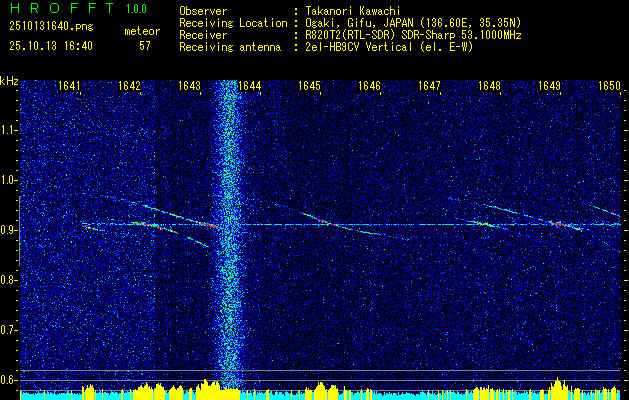Viewport: 629px width, 400px height.
Task: Click the 1650 time marker
Action: [x=610, y=85]
